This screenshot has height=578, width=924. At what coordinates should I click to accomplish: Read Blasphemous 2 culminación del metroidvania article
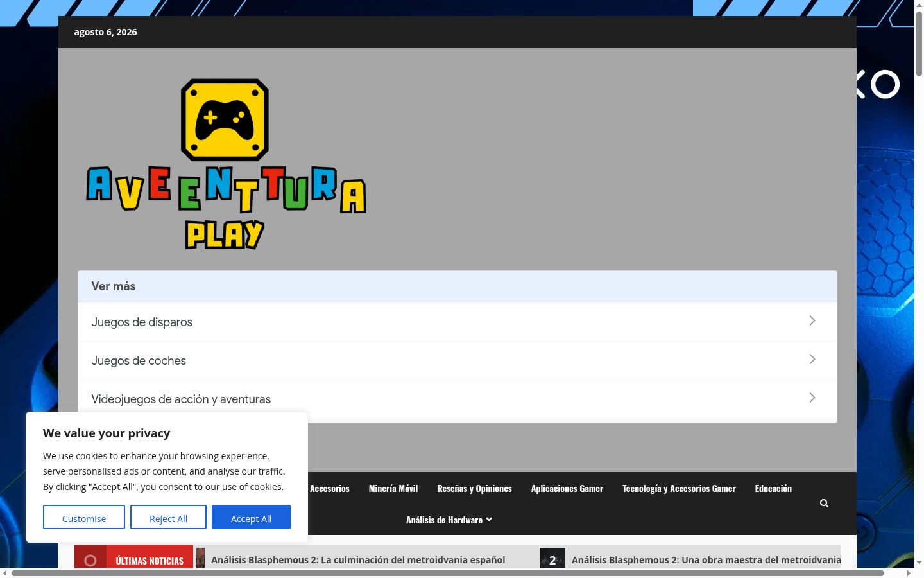[358, 560]
